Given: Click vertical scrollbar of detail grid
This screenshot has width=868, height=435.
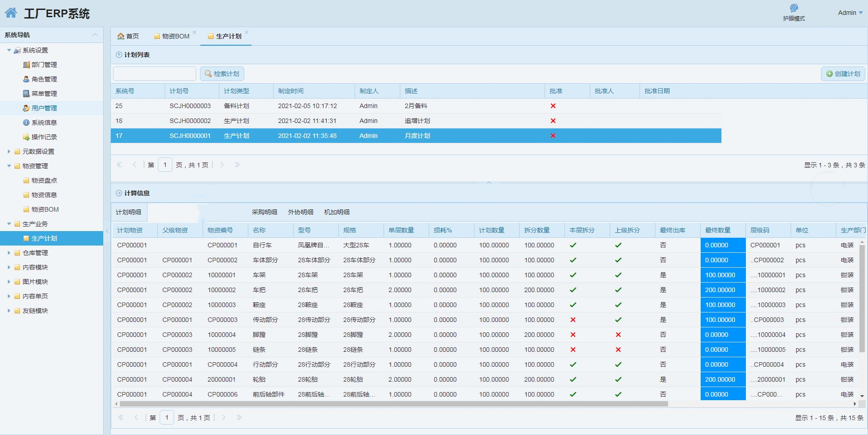Looking at the screenshot, I should [x=862, y=298].
